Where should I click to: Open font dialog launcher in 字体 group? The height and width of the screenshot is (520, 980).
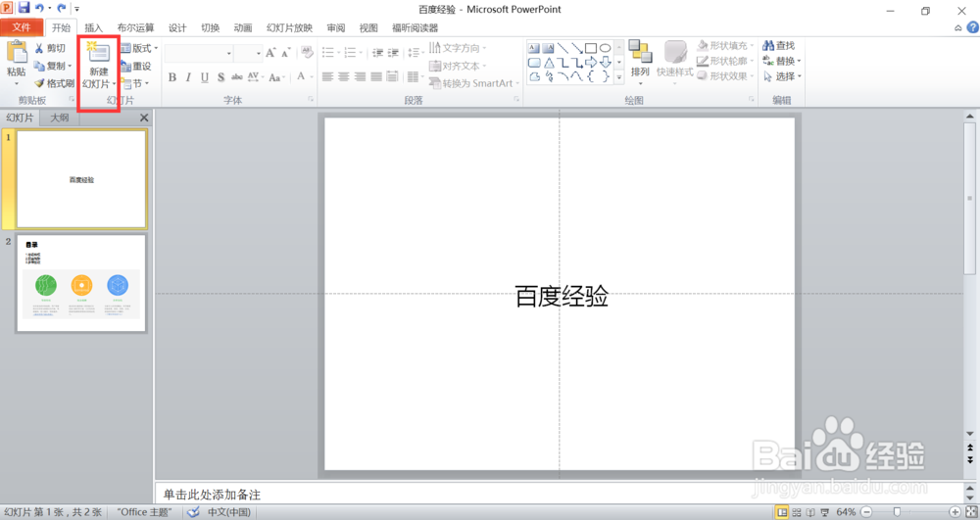[x=311, y=99]
